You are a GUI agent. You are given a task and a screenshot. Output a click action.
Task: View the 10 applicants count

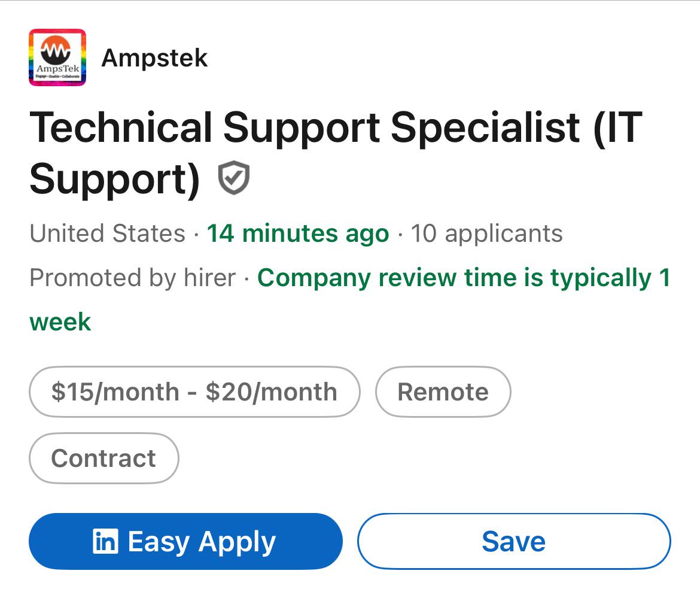point(486,233)
